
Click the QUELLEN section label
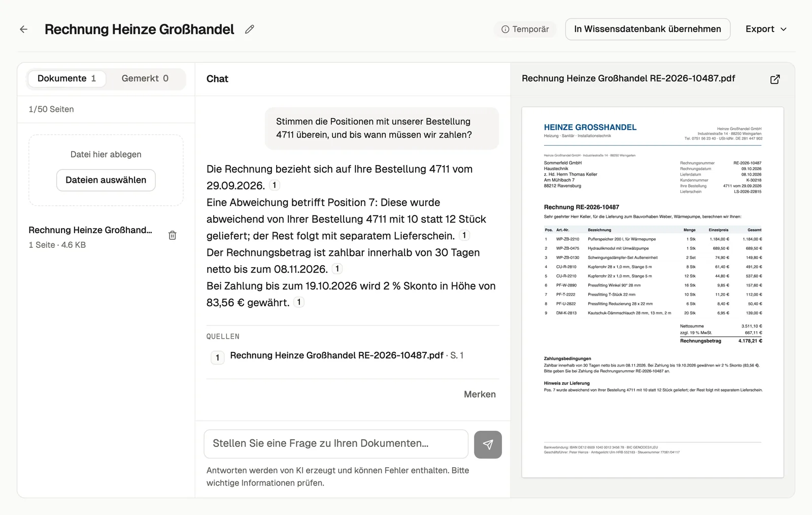point(223,337)
